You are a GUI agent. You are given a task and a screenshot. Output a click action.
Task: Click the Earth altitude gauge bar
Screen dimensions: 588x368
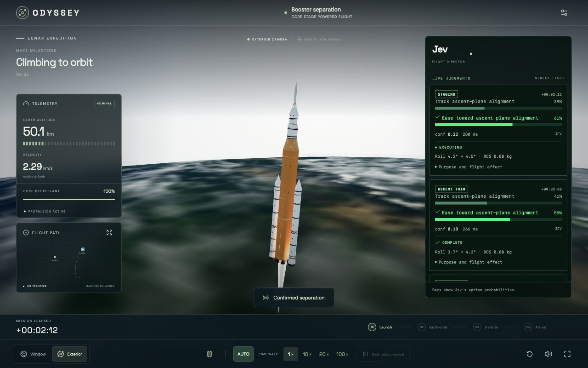(x=69, y=144)
